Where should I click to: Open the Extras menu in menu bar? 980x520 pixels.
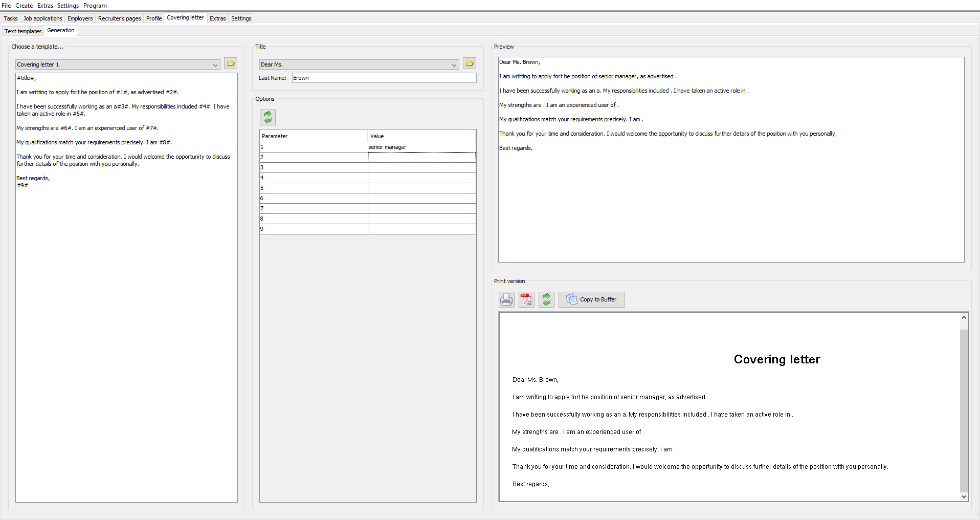45,6
